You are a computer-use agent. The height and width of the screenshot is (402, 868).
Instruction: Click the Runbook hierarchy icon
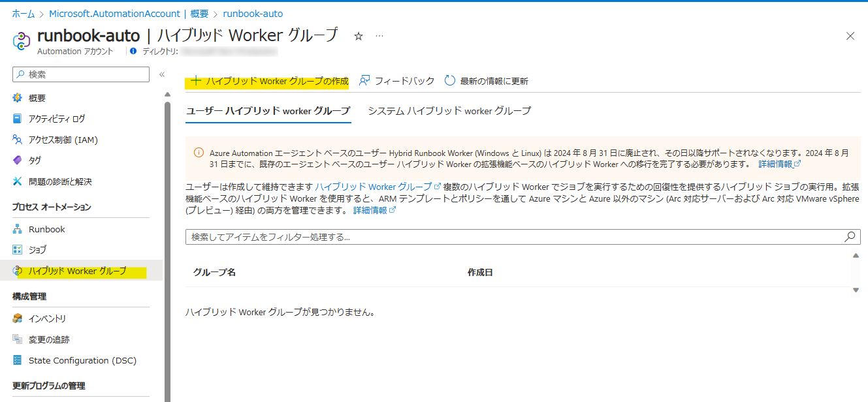coord(18,229)
